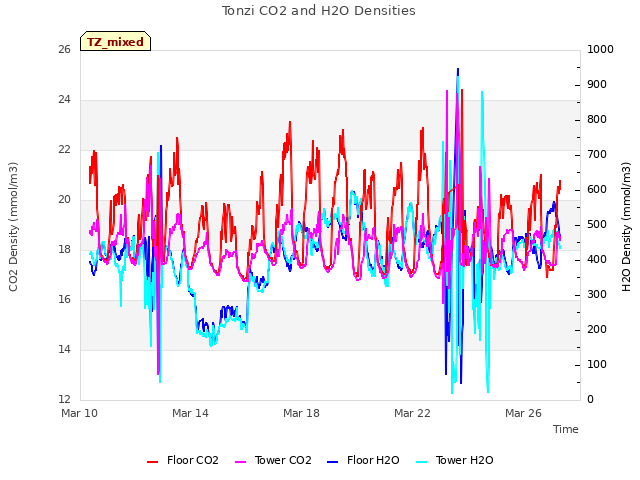The width and height of the screenshot is (640, 480).
Task: Click the Mar 10 date tick label
Action: click(80, 413)
